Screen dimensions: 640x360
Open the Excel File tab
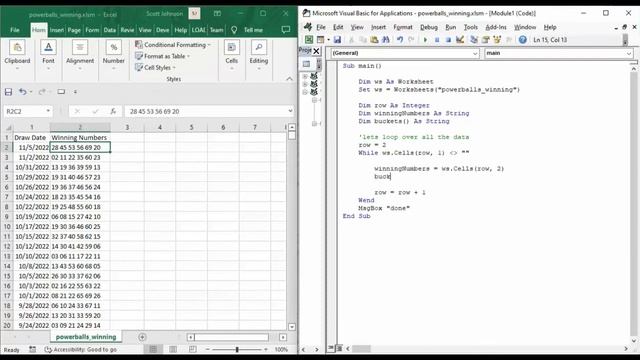tap(15, 30)
